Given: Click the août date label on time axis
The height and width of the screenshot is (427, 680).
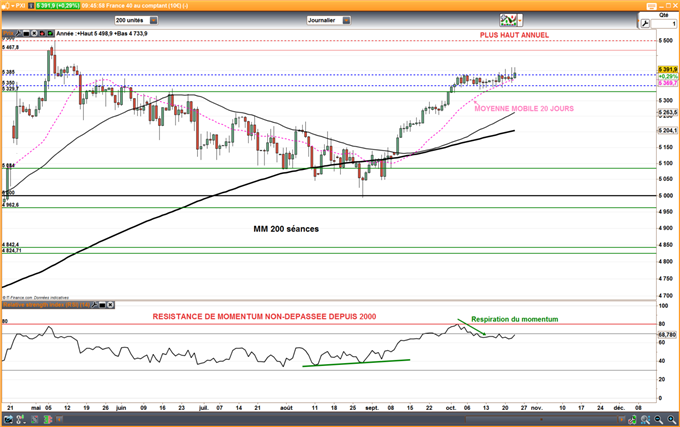Looking at the screenshot, I should coord(286,408).
